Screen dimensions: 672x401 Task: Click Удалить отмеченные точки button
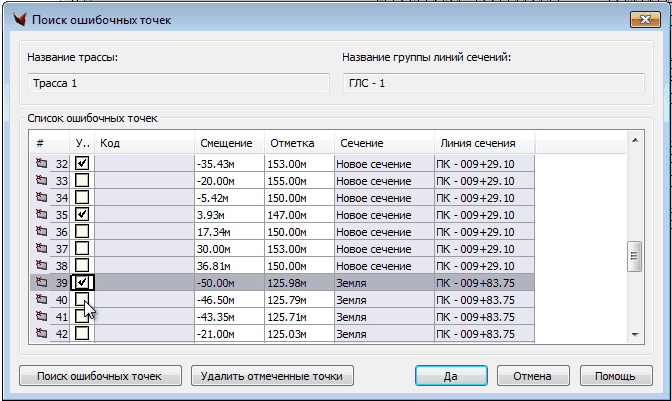tap(271, 377)
